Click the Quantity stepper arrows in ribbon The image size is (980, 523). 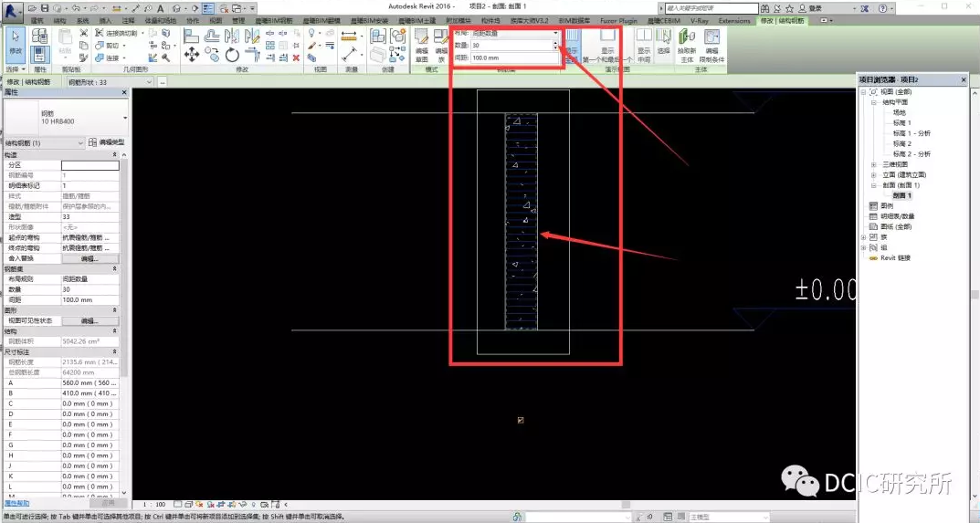(555, 46)
